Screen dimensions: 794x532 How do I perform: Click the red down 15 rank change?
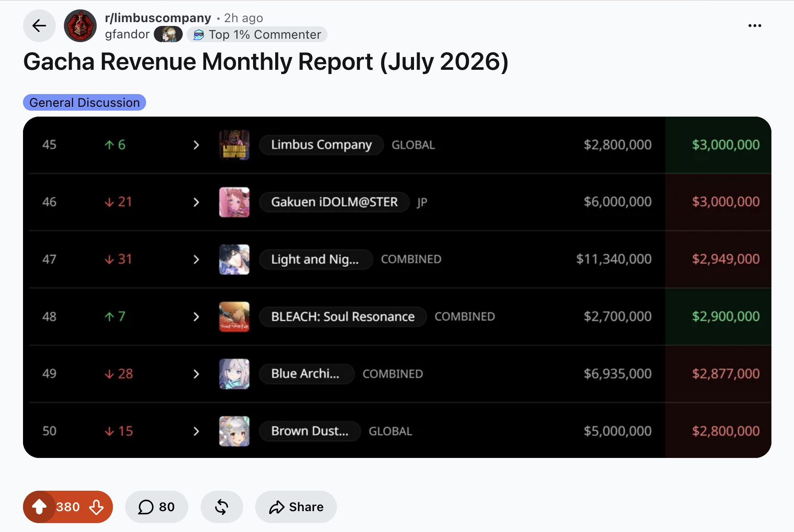(x=118, y=432)
